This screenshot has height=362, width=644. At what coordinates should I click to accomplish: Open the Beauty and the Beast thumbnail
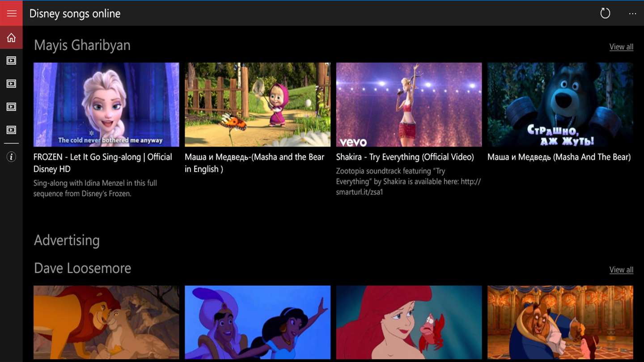click(x=560, y=322)
